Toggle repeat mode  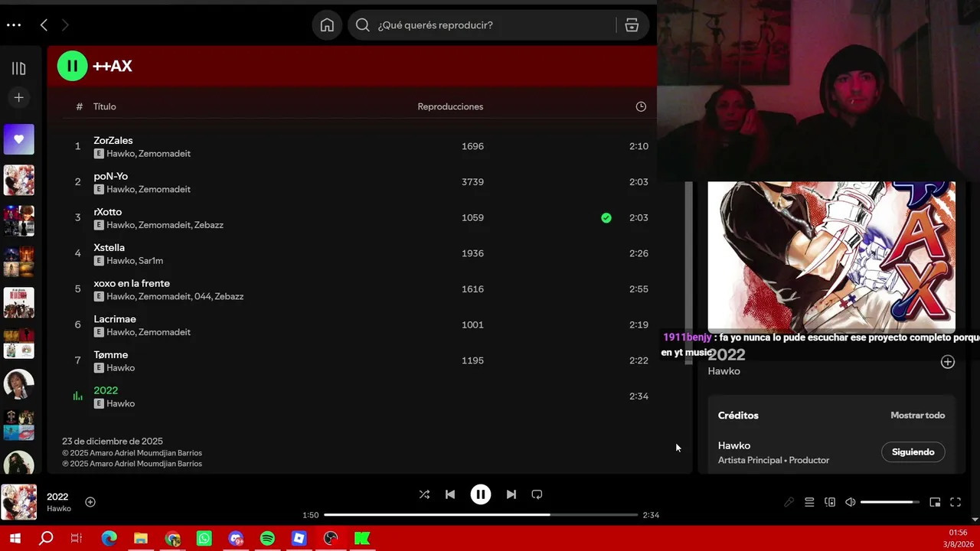click(x=537, y=494)
